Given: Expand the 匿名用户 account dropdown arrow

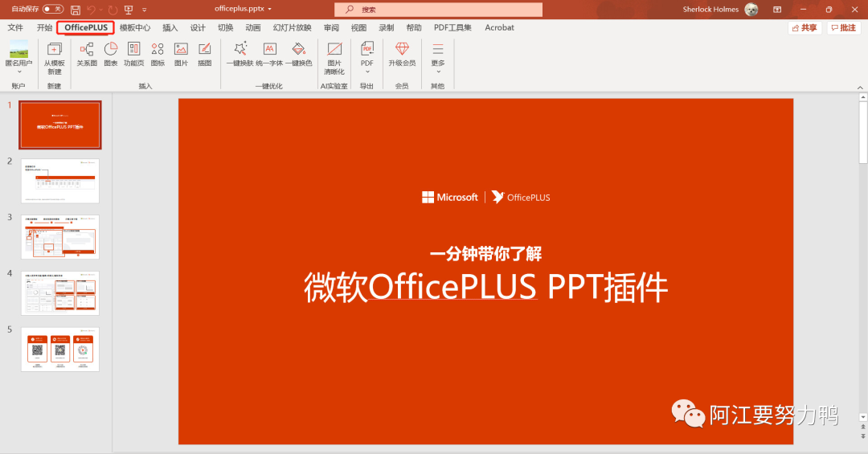Looking at the screenshot, I should tap(18, 72).
